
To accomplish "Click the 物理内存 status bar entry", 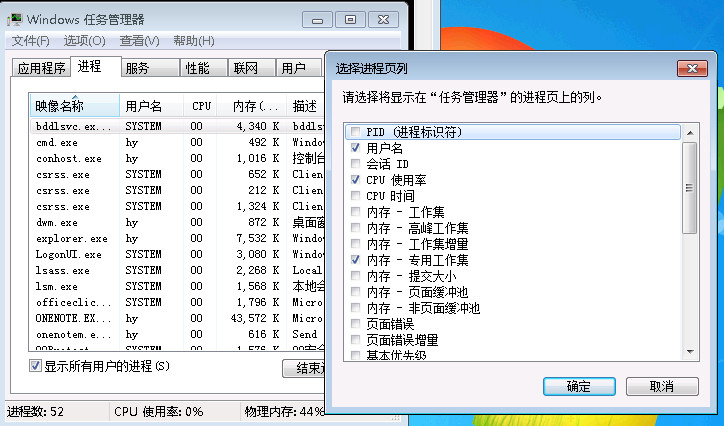I will click(x=283, y=411).
